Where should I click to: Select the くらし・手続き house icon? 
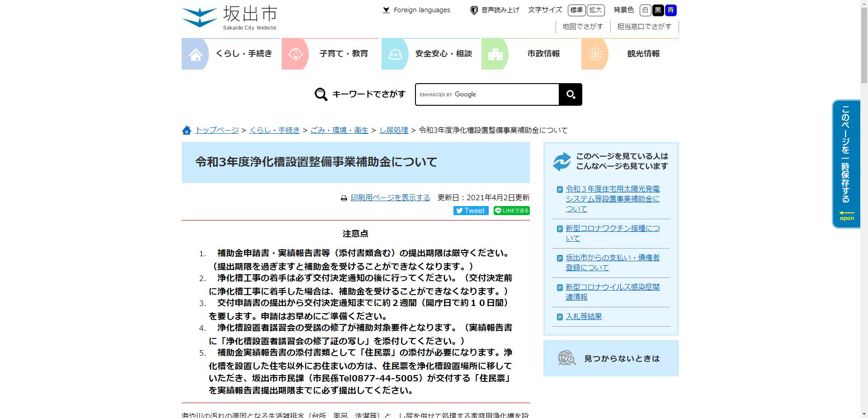(x=195, y=54)
